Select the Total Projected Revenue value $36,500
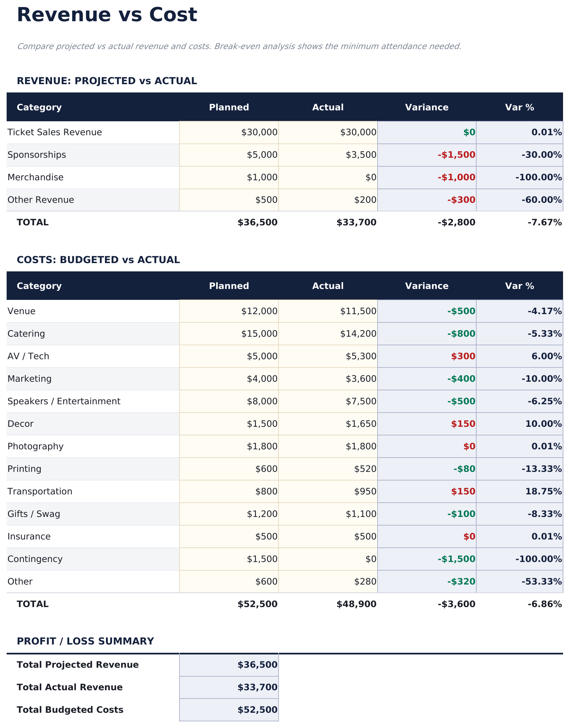Viewport: 570px width, 728px height. 257,665
